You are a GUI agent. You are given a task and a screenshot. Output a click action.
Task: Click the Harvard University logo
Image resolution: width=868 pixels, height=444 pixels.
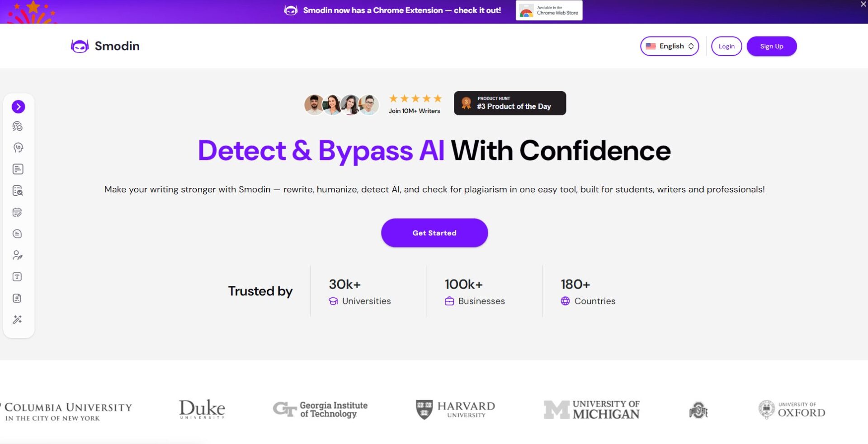click(x=455, y=410)
